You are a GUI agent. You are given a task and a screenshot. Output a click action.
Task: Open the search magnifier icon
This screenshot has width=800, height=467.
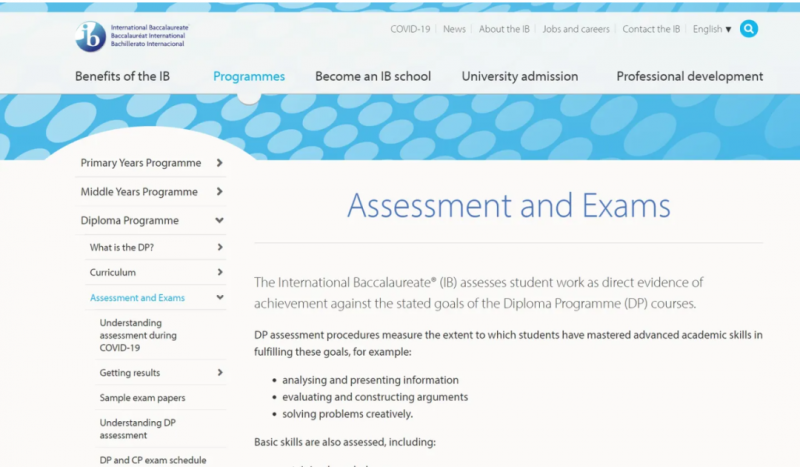[x=748, y=29]
